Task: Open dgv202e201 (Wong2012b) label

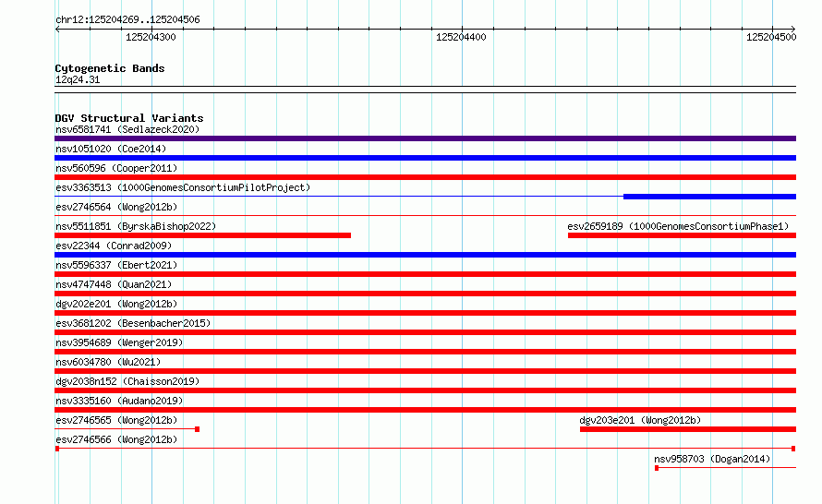Action: pyautogui.click(x=116, y=304)
